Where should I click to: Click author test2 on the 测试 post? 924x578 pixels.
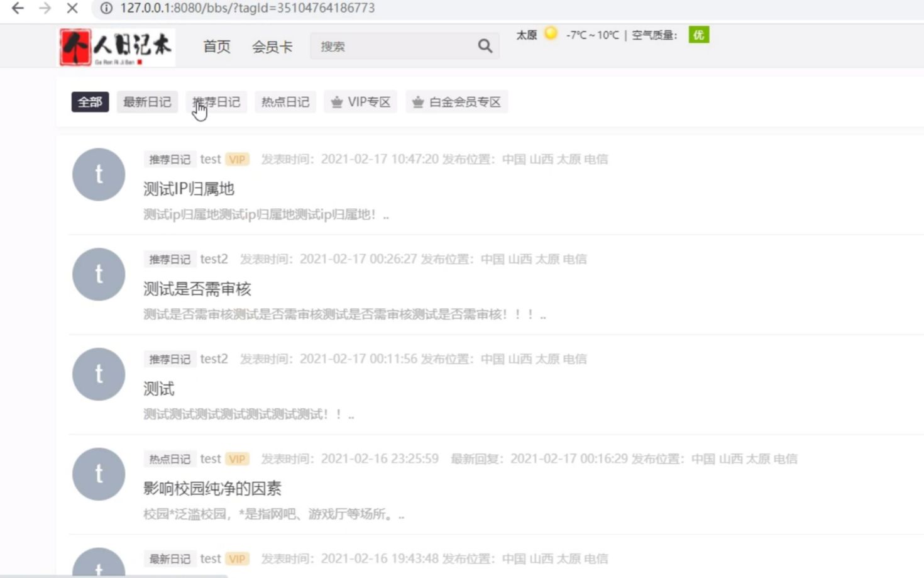214,359
